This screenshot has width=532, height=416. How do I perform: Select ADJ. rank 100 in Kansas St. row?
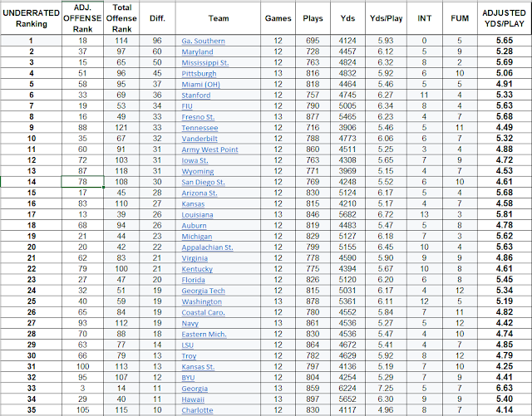tap(82, 366)
